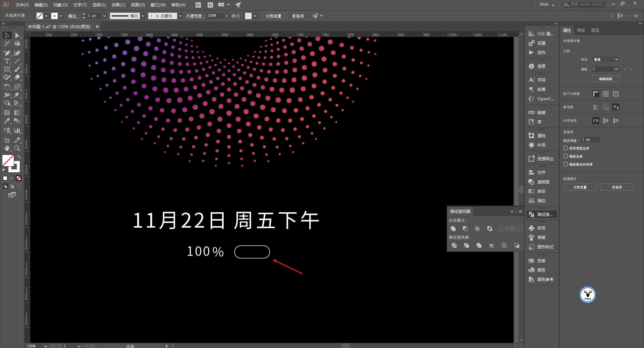Pick the Column Graph tool
Image resolution: width=644 pixels, height=348 pixels.
(x=17, y=130)
